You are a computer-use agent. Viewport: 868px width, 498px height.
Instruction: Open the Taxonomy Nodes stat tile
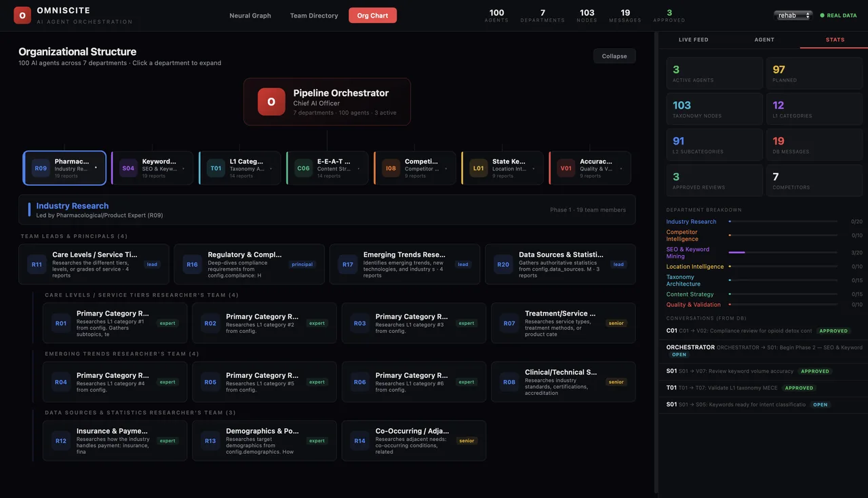pyautogui.click(x=714, y=109)
